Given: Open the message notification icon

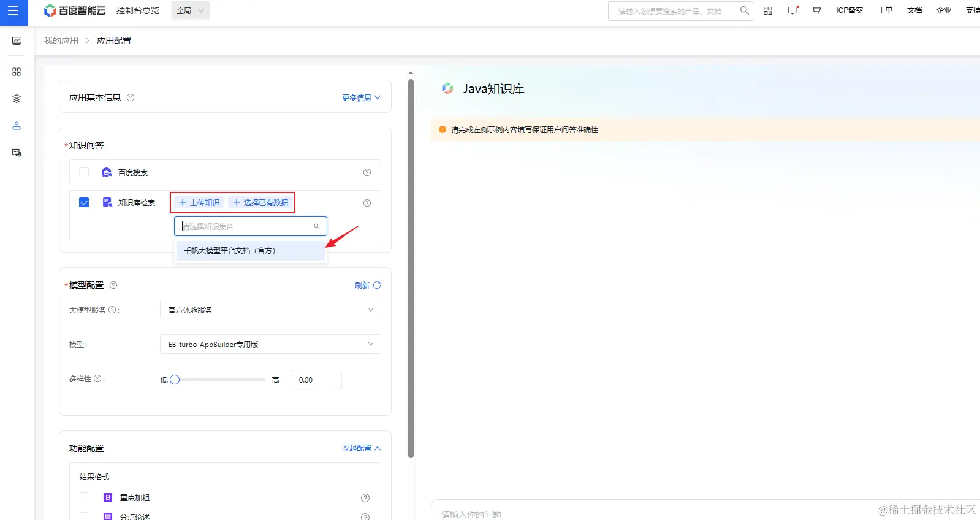Looking at the screenshot, I should coord(792,10).
